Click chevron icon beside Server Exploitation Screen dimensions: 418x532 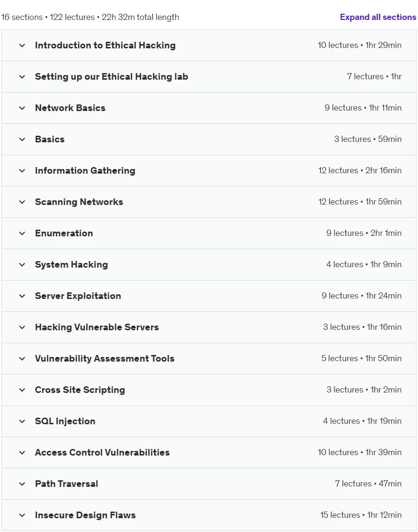[x=22, y=296]
